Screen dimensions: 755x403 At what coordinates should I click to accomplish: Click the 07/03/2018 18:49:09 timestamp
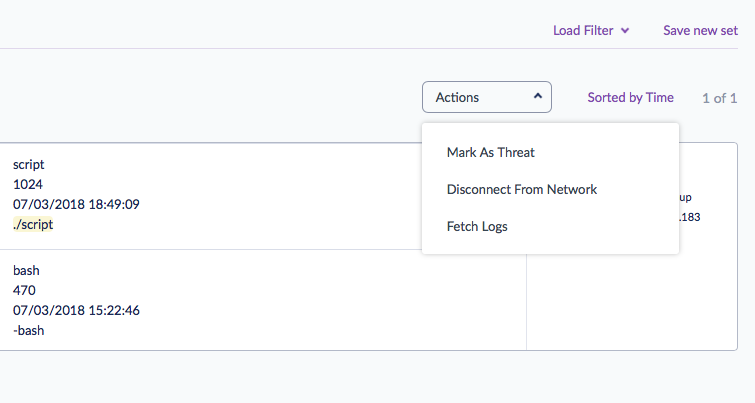[x=76, y=204]
